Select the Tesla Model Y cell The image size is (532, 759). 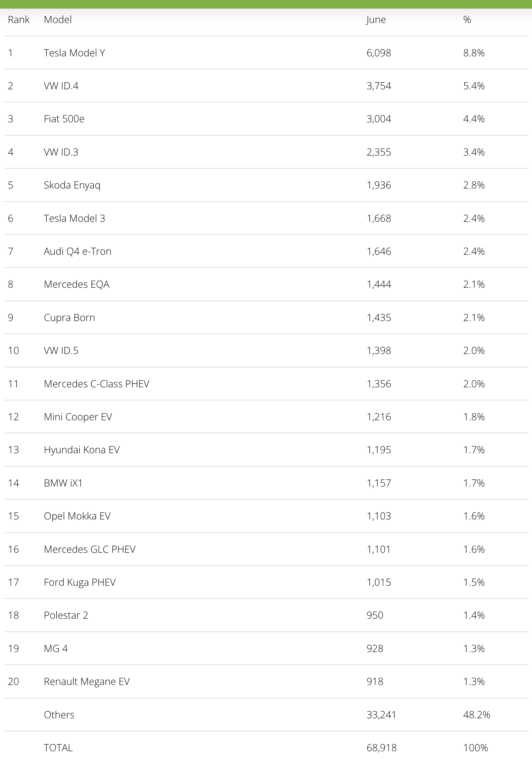point(74,53)
